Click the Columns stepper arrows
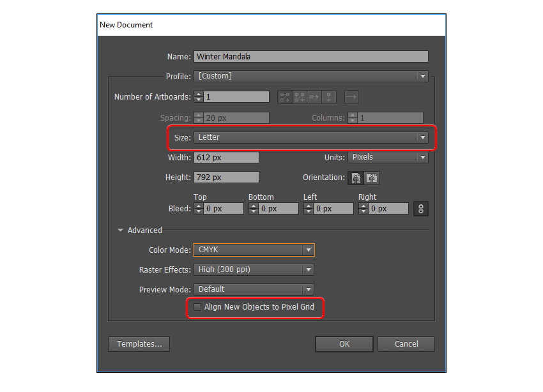The width and height of the screenshot is (543, 392). tap(353, 118)
